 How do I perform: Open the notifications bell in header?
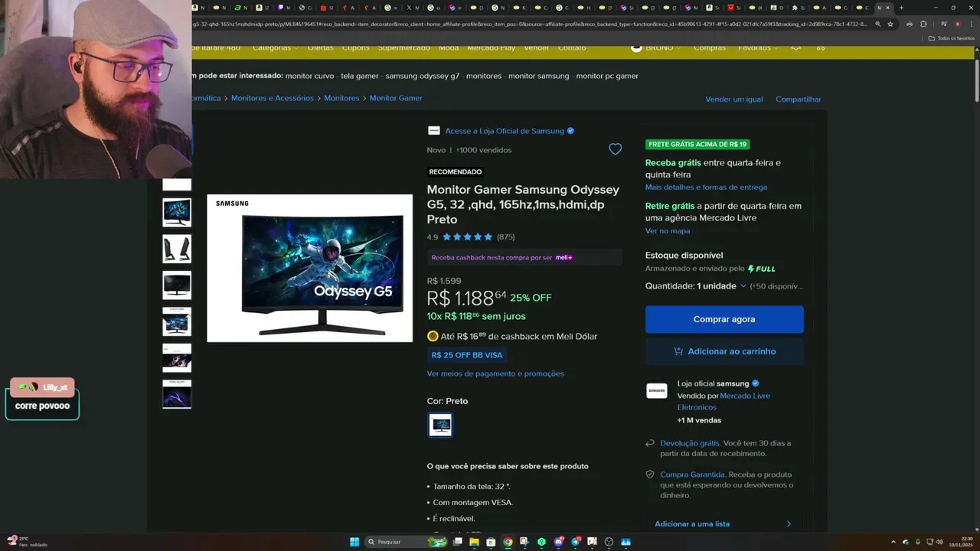tap(795, 47)
